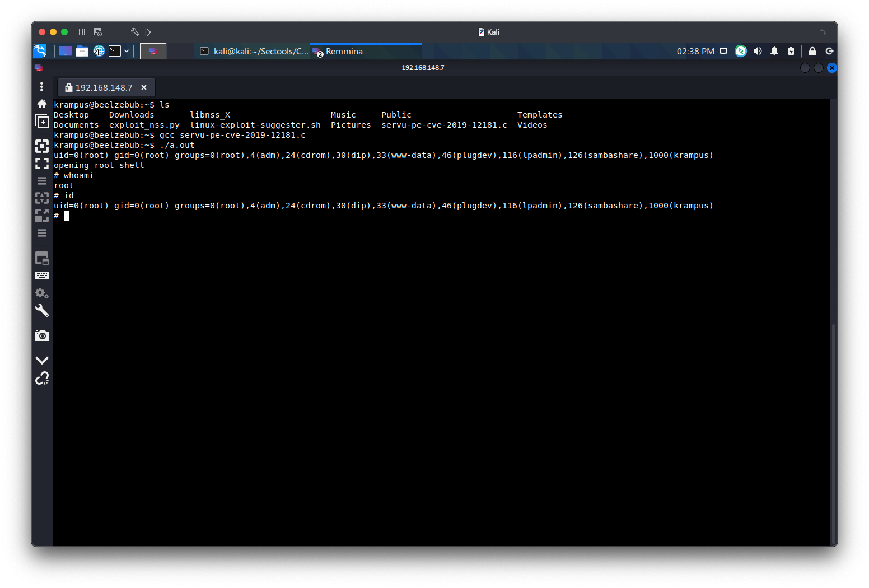Click 'Downloads' in the ls listing

click(x=132, y=115)
